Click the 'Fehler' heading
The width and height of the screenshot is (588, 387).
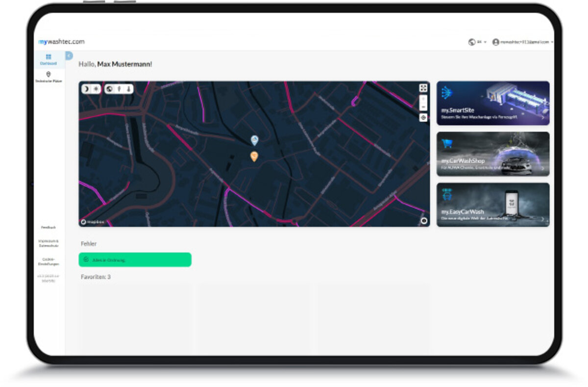(x=89, y=244)
